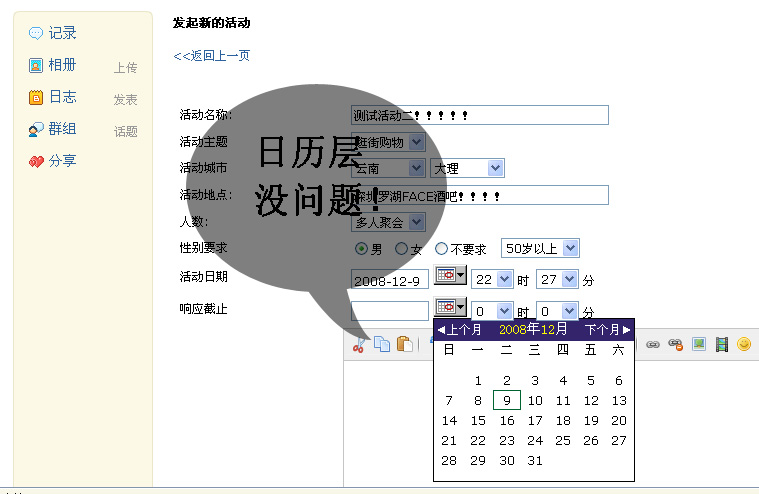This screenshot has height=494, width=759.
Task: Go to next month with 下个月
Action: click(607, 330)
